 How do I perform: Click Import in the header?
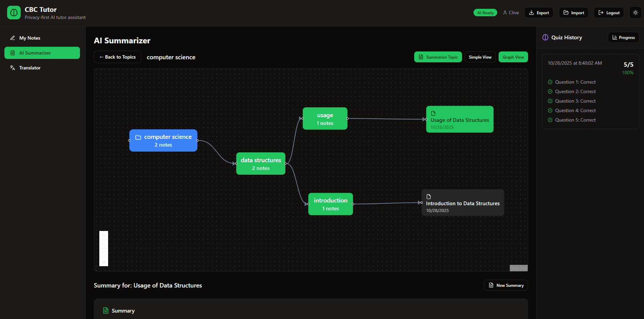point(573,13)
